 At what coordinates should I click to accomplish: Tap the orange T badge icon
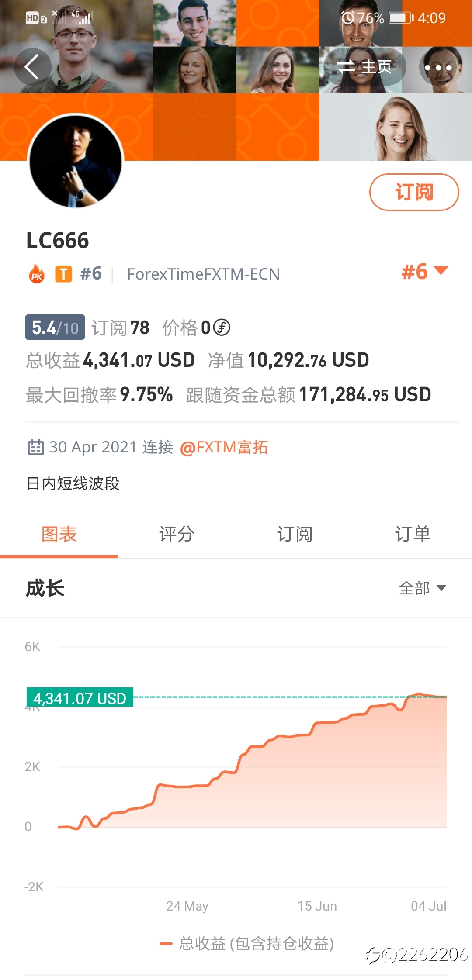(x=63, y=274)
